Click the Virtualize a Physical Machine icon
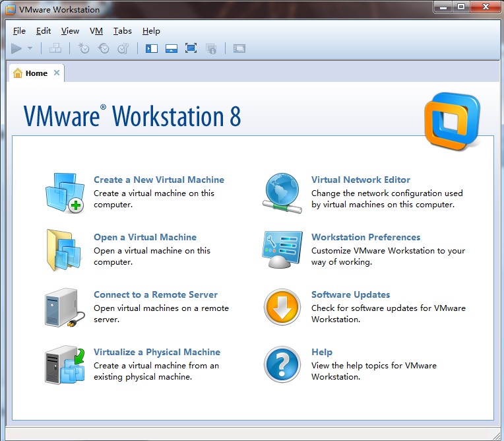 (65, 365)
